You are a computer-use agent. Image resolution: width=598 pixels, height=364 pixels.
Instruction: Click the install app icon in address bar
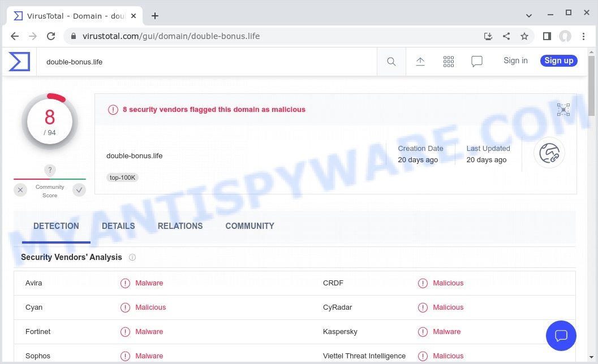tap(488, 36)
